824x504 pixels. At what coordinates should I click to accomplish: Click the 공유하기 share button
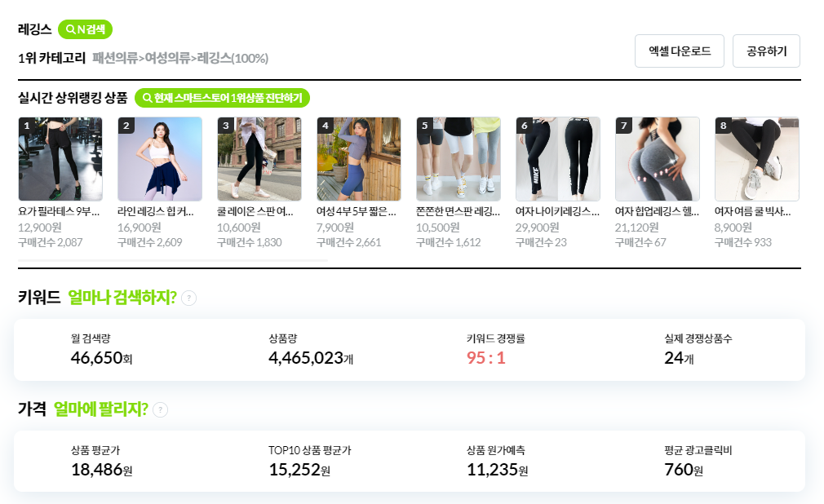766,51
